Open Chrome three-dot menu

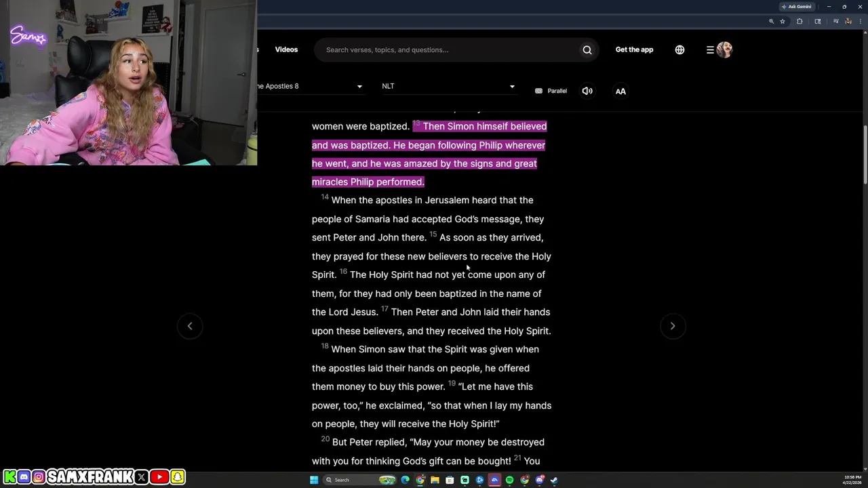(x=861, y=22)
